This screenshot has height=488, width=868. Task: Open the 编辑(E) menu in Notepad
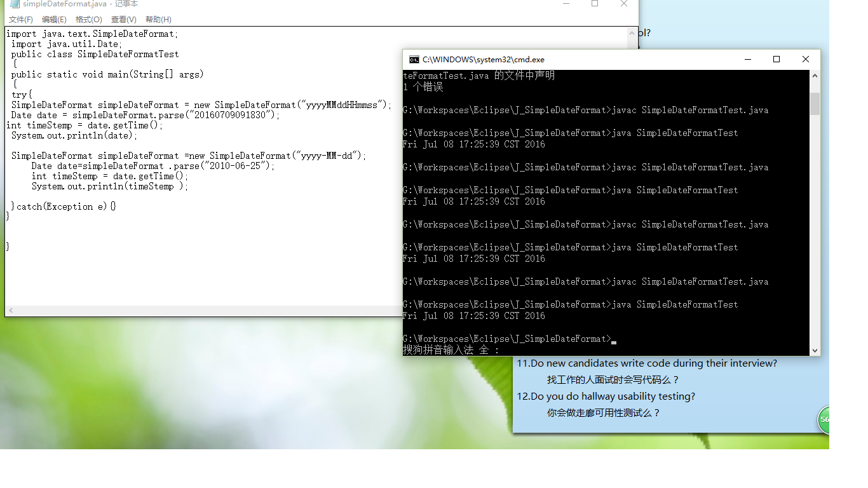(x=54, y=20)
